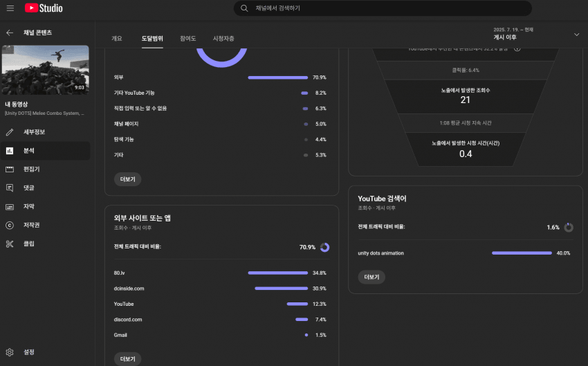The height and width of the screenshot is (366, 588).
Task: Click the 외부 70.9% progress bar
Action: pos(278,77)
